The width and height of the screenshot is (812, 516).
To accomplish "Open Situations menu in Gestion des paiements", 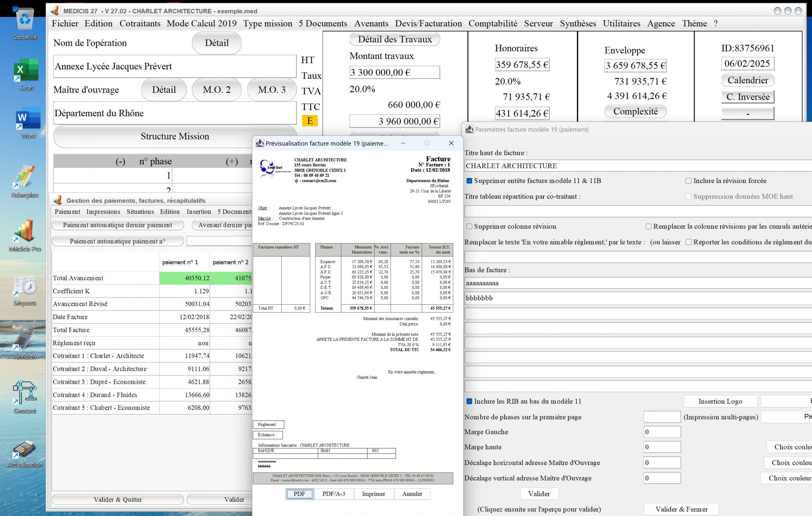I will (x=140, y=211).
